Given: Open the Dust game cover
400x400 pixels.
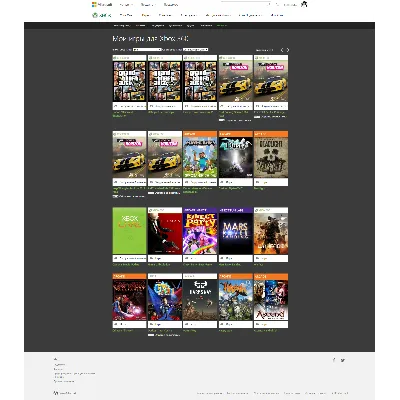Looking at the screenshot, I should click(x=236, y=157).
